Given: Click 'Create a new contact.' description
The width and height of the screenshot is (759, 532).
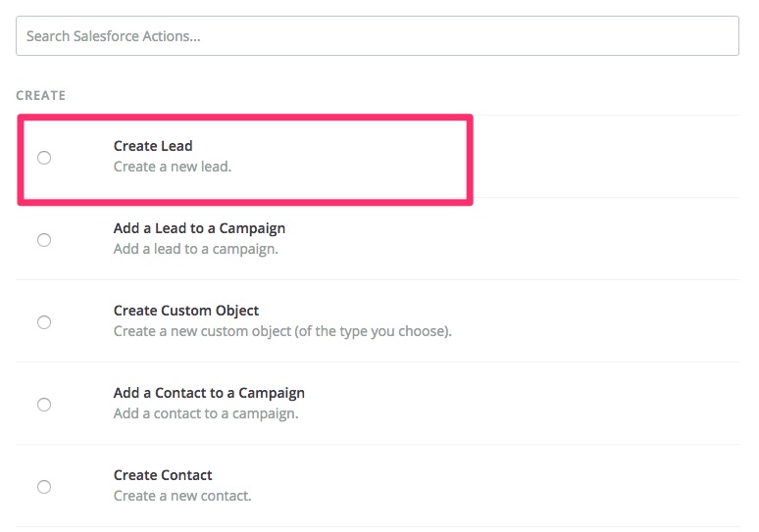Looking at the screenshot, I should click(x=182, y=496).
